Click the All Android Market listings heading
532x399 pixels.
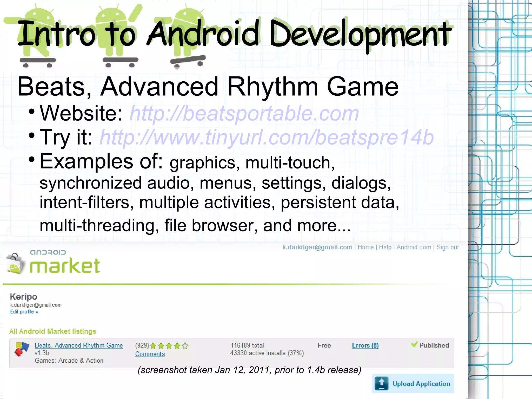(53, 331)
